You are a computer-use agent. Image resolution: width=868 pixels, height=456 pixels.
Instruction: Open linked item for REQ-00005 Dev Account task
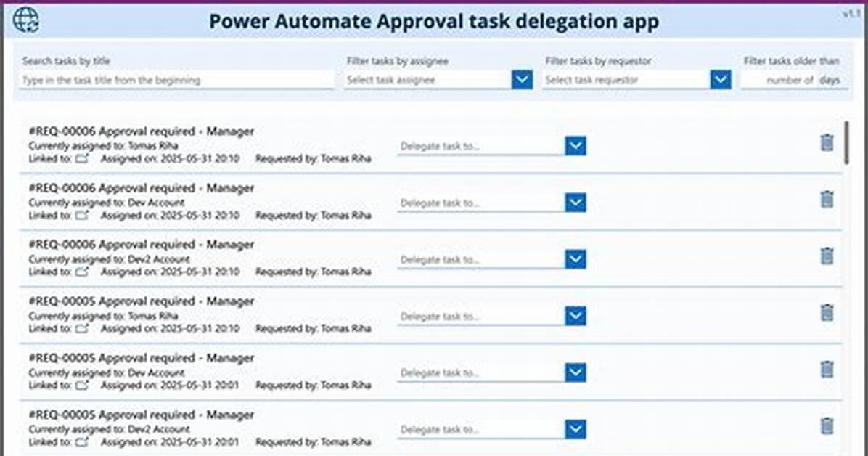pyautogui.click(x=82, y=385)
